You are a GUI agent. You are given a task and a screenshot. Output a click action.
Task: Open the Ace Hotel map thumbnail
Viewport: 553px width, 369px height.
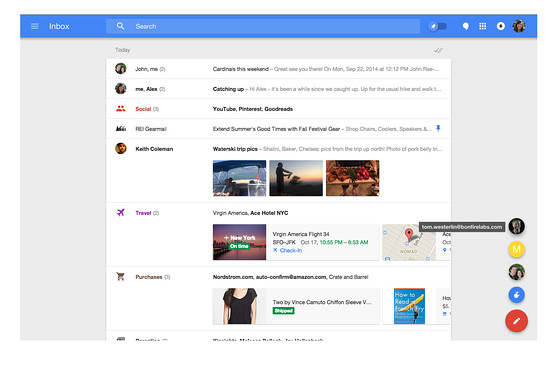pos(409,242)
